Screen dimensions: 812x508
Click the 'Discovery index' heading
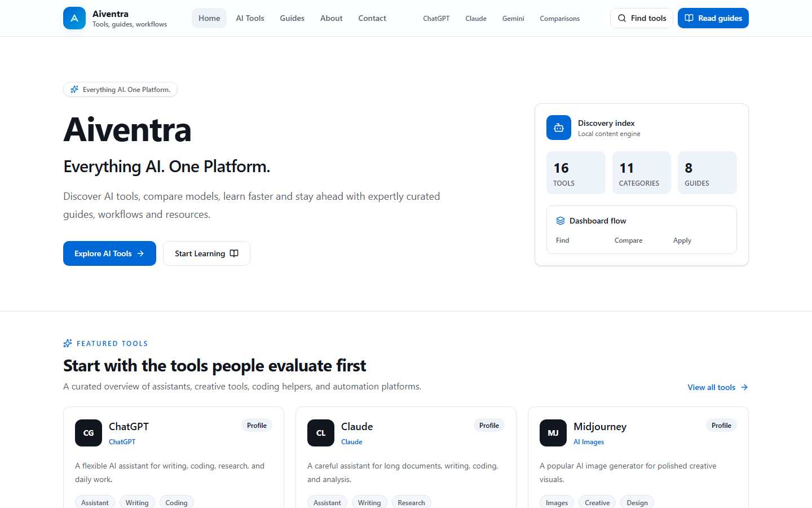click(606, 123)
